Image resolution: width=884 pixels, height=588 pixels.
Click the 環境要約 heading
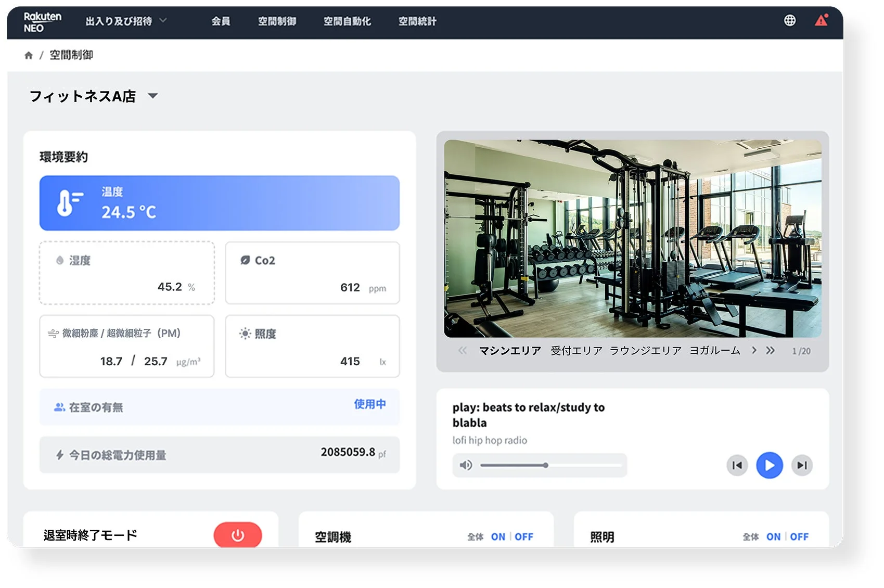point(63,157)
